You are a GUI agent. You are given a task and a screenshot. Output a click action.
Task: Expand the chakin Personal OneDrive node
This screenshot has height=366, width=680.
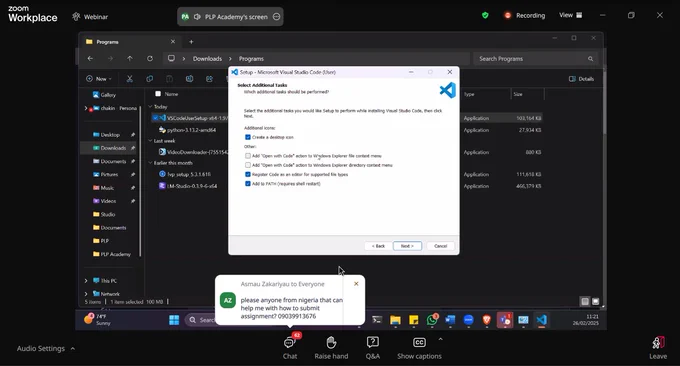pos(86,108)
